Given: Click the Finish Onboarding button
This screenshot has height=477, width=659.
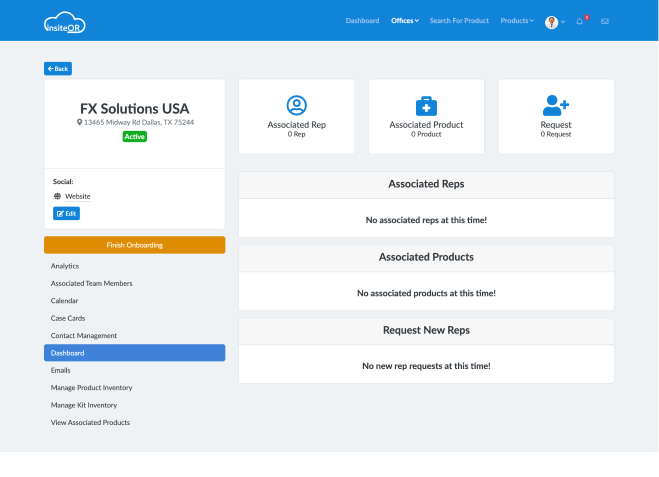Looking at the screenshot, I should [134, 245].
